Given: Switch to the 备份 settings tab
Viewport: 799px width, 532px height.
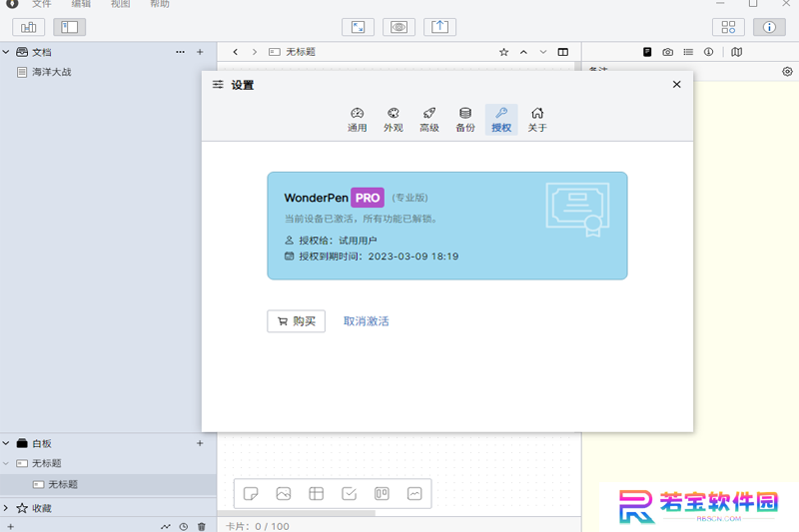Looking at the screenshot, I should [x=465, y=120].
